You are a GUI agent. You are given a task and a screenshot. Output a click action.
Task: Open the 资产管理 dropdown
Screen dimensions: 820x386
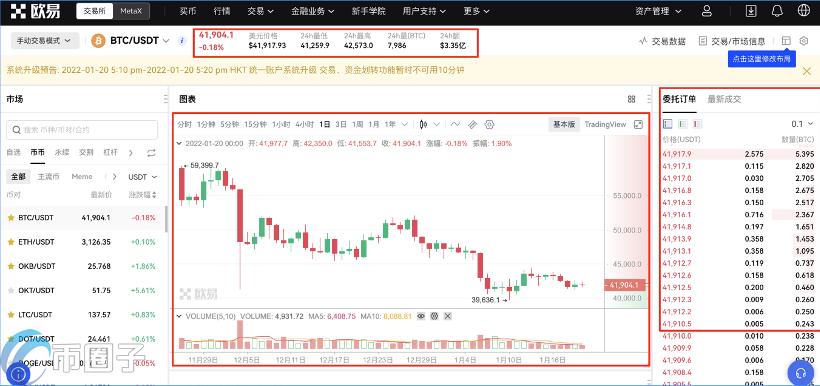coord(659,11)
